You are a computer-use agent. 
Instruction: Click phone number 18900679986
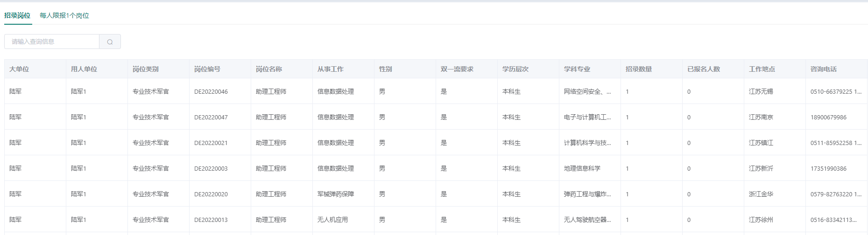pyautogui.click(x=828, y=117)
